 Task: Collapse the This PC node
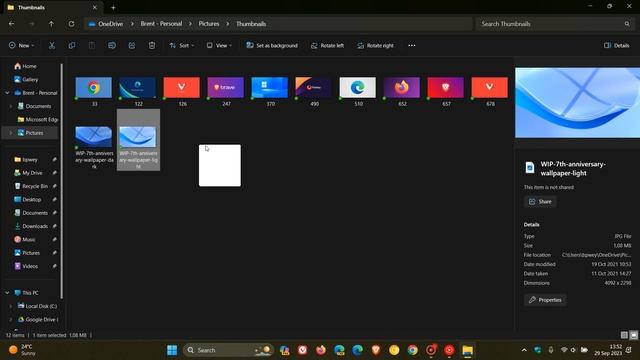(7, 293)
